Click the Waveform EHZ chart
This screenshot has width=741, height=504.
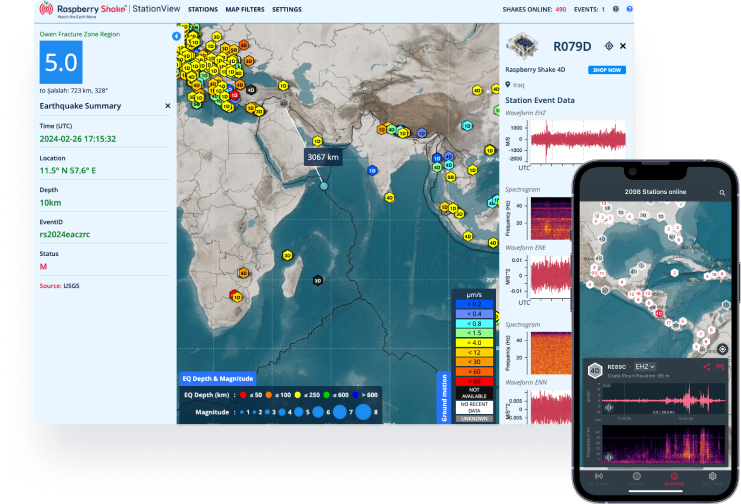click(x=577, y=141)
